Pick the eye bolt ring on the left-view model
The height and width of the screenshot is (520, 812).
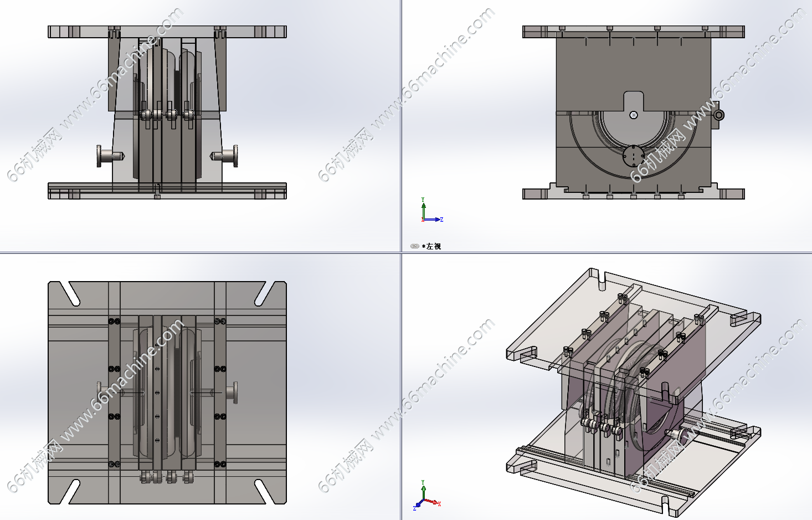(x=718, y=115)
